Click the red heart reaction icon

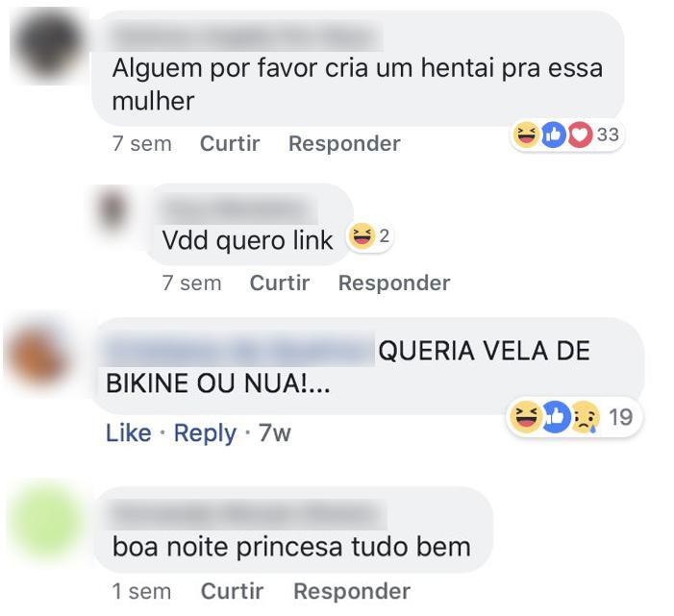click(581, 135)
